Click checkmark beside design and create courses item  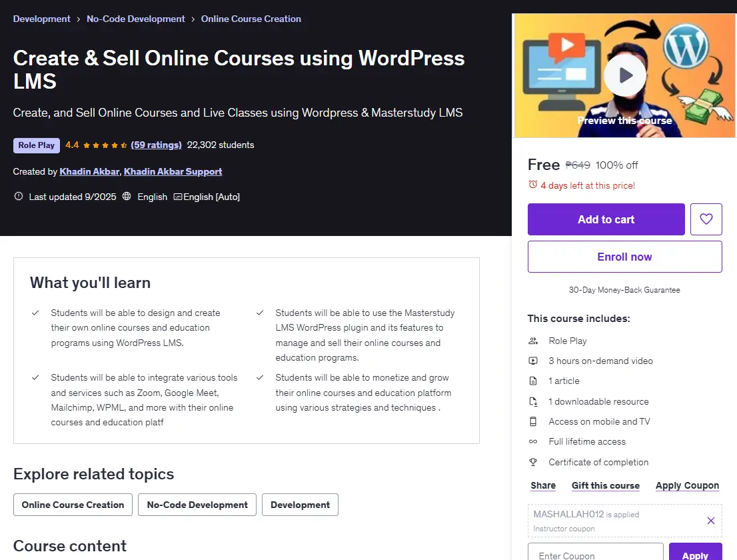click(35, 313)
